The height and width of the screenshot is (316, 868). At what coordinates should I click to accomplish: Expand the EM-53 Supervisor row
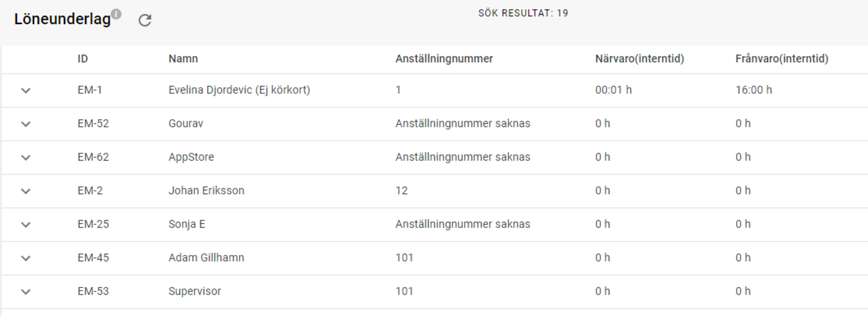click(26, 292)
